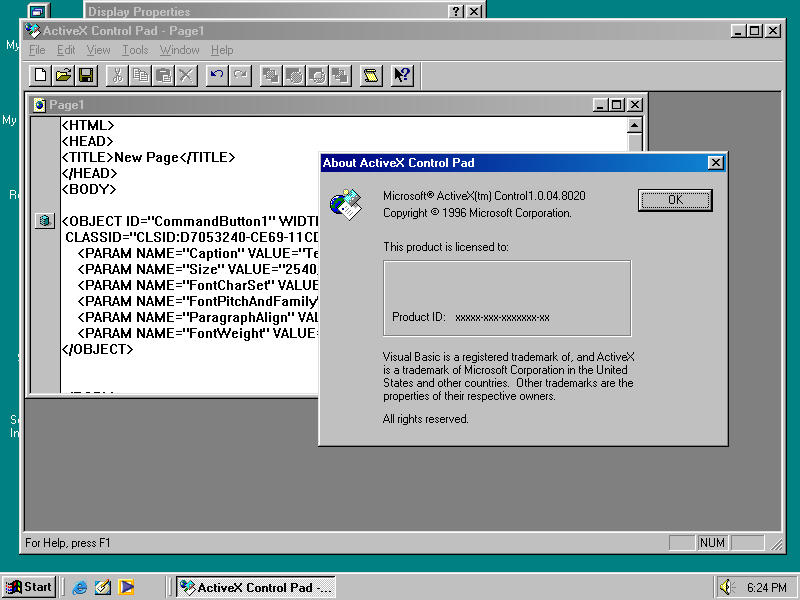Open the File menu

[x=37, y=50]
